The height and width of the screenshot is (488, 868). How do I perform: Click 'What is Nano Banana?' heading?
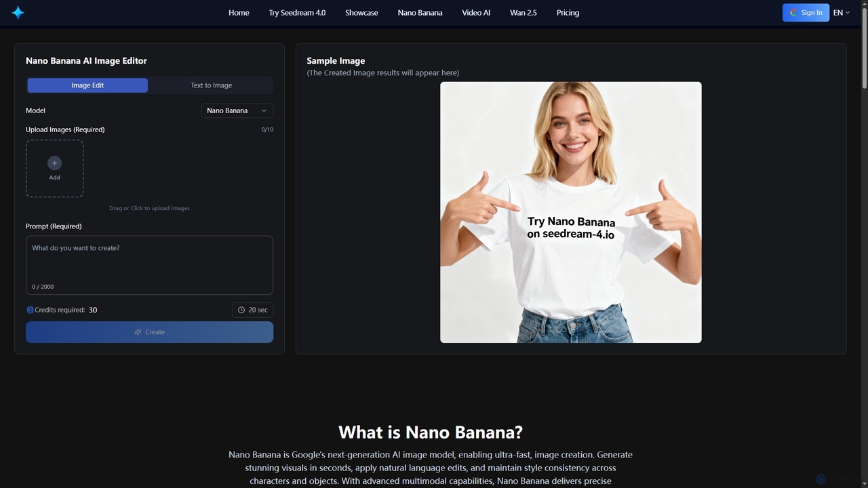(431, 432)
